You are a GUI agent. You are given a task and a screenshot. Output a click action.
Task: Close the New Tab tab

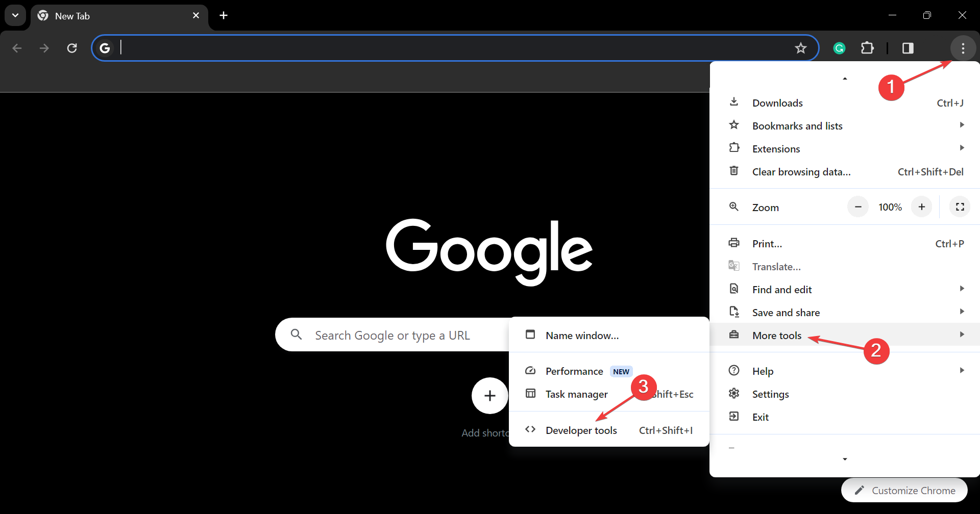click(x=196, y=16)
